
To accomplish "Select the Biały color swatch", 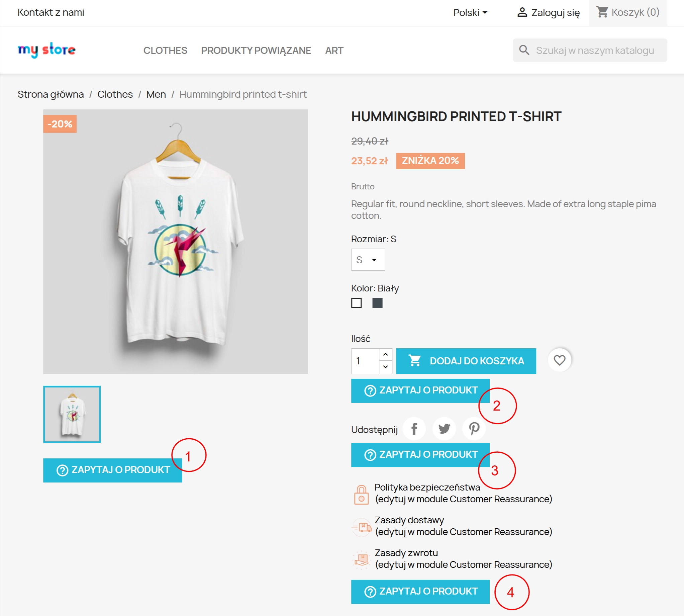I will pos(356,303).
